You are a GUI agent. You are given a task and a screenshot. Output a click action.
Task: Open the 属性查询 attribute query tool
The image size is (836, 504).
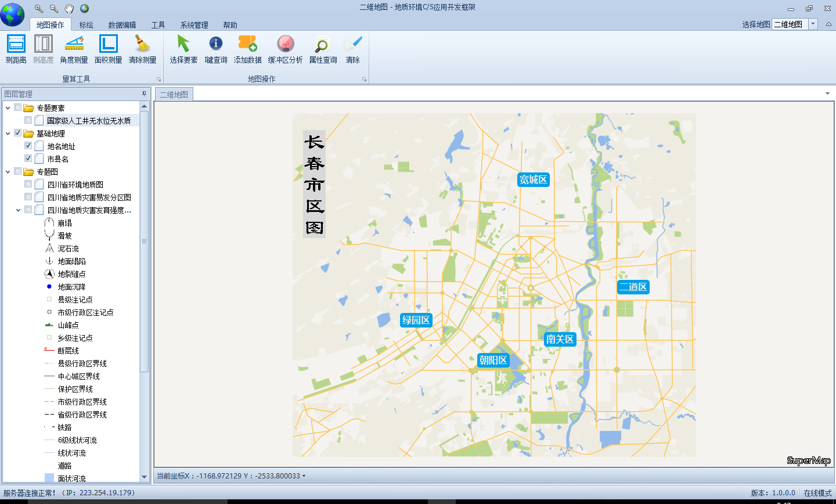pyautogui.click(x=323, y=49)
